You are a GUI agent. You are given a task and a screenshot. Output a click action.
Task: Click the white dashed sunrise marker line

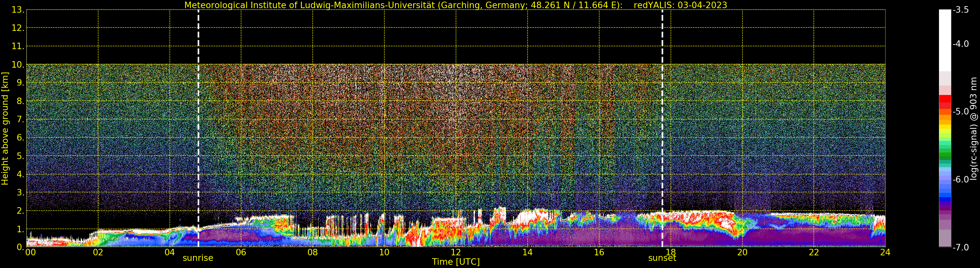coord(198,128)
